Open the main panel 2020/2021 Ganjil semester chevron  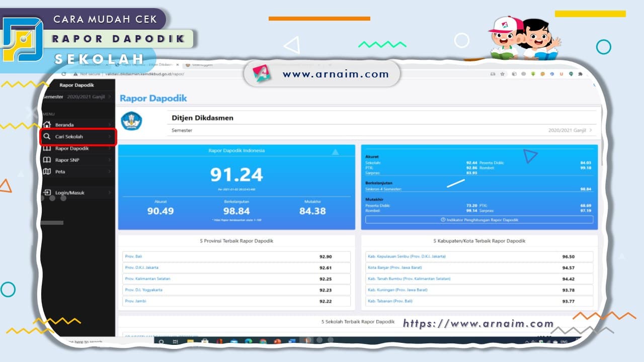pos(590,130)
